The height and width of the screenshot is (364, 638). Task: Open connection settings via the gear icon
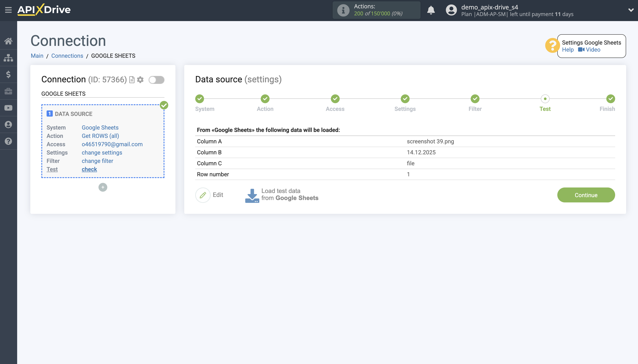tap(141, 80)
